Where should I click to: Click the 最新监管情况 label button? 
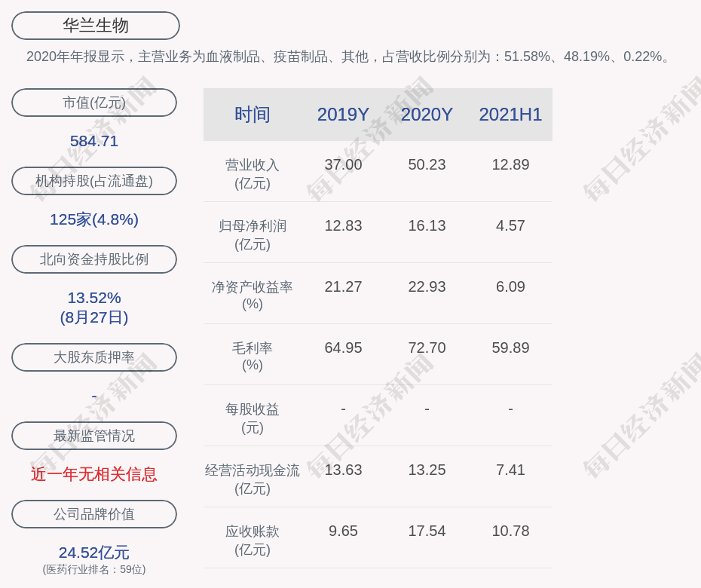click(94, 436)
